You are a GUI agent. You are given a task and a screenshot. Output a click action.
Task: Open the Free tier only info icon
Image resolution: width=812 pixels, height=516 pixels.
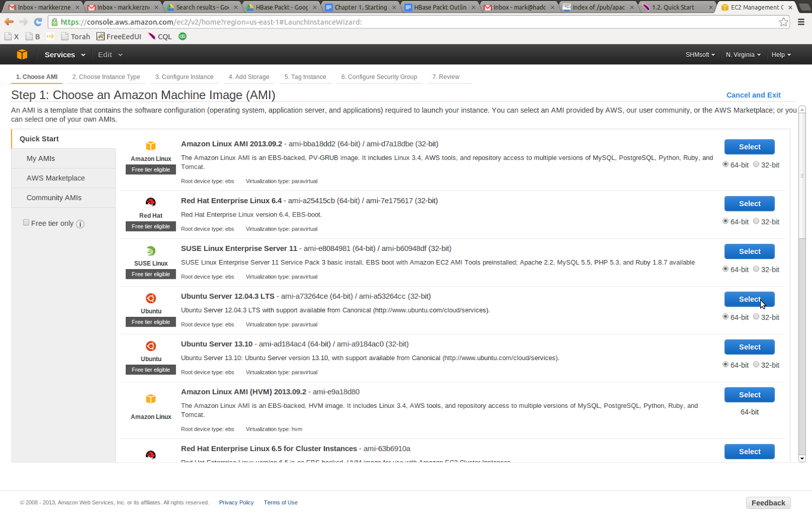[80, 224]
